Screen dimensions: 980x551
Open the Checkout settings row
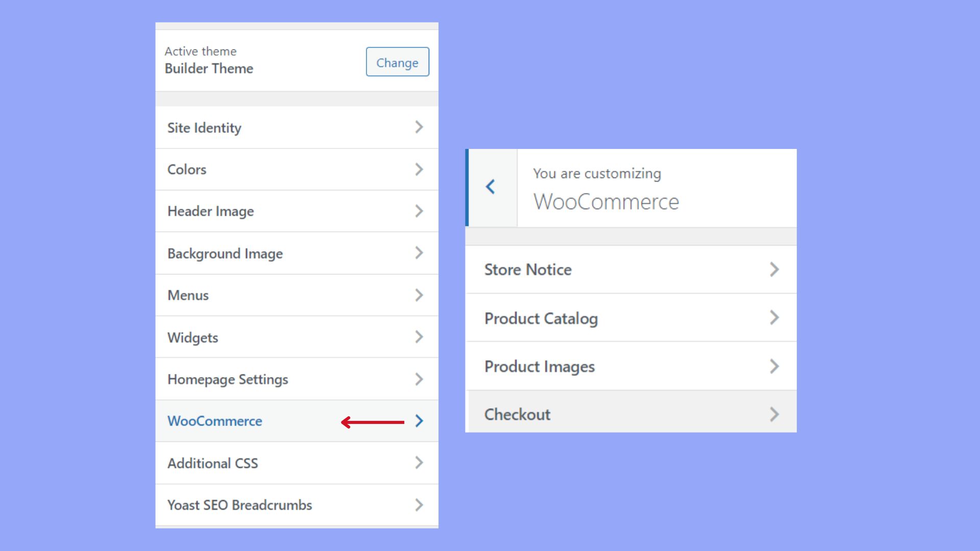(518, 414)
